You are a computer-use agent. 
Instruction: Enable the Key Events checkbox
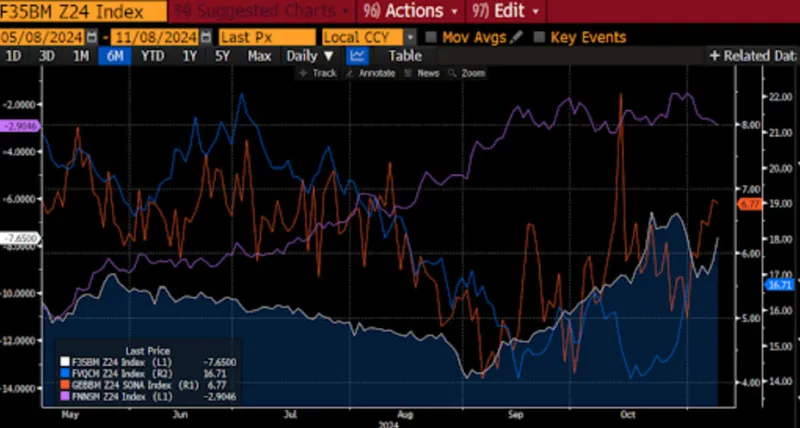coord(540,37)
